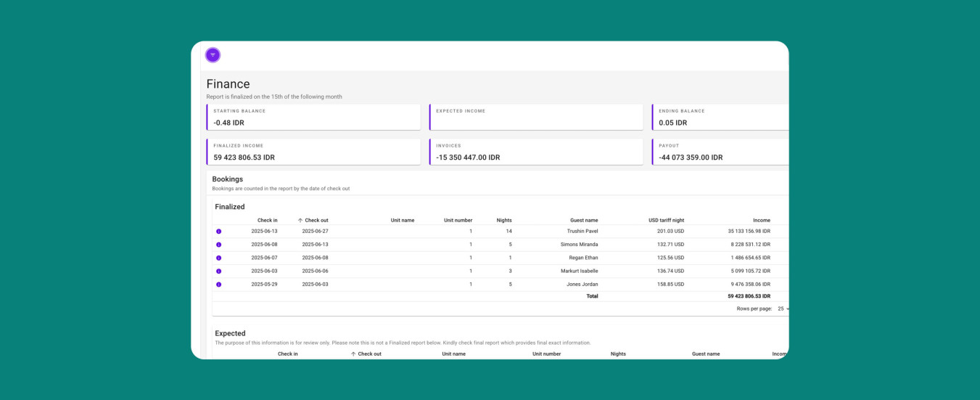Click sort arrow on Expected Check out column
This screenshot has height=400, width=980.
tap(353, 354)
